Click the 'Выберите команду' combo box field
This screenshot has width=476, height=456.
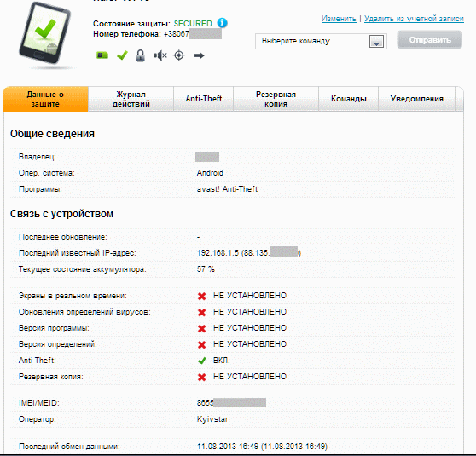pyautogui.click(x=321, y=41)
